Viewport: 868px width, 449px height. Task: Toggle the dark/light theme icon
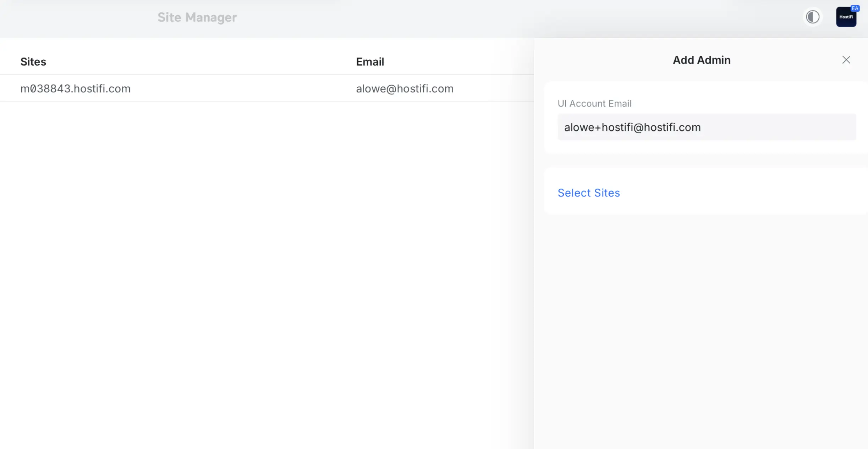point(813,17)
